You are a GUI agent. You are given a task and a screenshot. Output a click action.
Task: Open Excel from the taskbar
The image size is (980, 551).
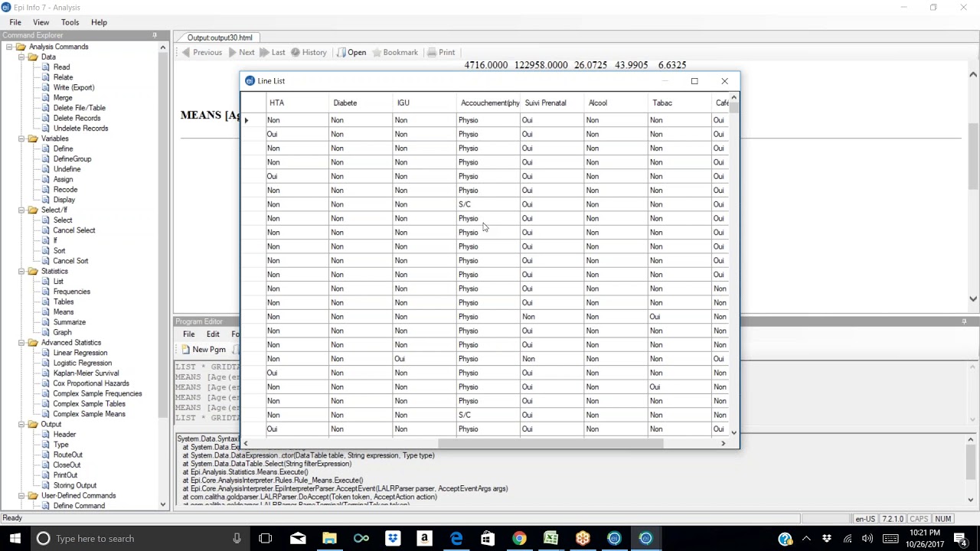point(550,539)
